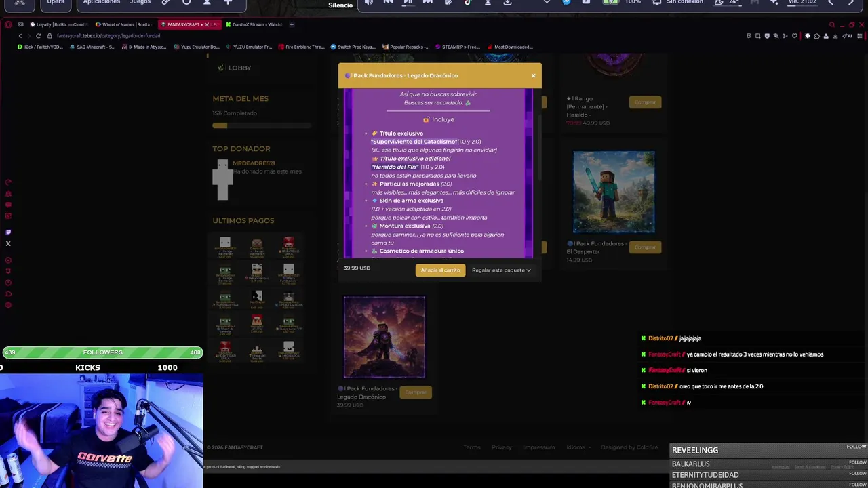This screenshot has height=488, width=868.
Task: Click the LOBBY sidebar link
Action: pyautogui.click(x=235, y=68)
